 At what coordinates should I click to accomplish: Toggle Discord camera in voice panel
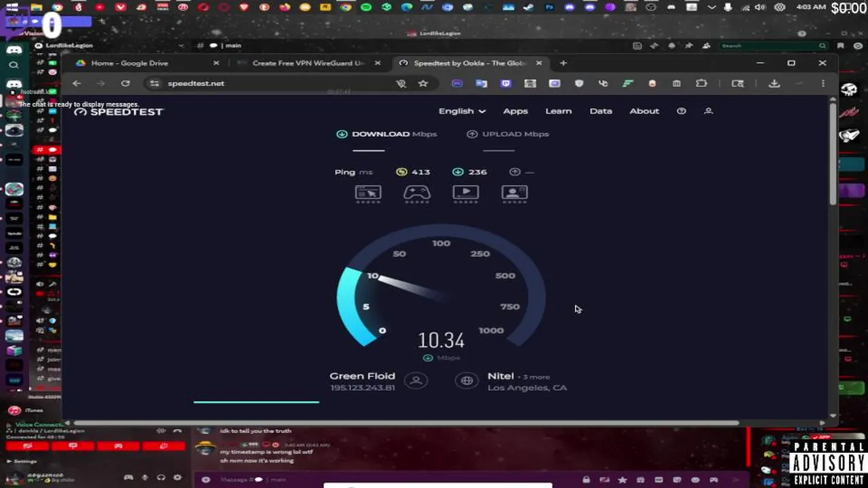click(x=28, y=446)
